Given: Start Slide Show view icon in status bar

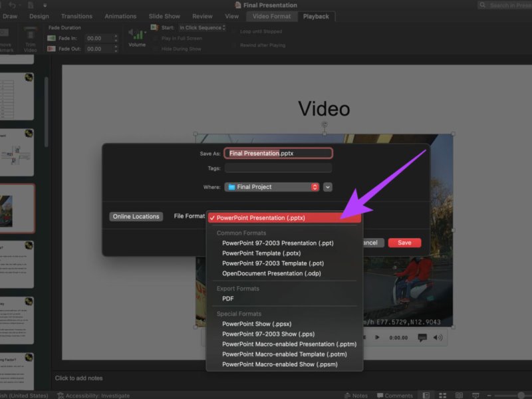Looking at the screenshot, I should (x=475, y=395).
